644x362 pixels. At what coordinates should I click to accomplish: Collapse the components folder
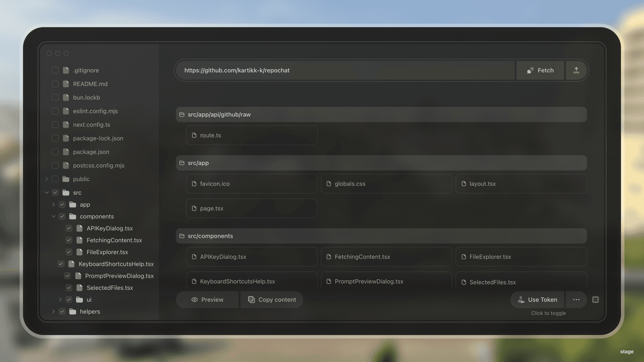coord(53,217)
